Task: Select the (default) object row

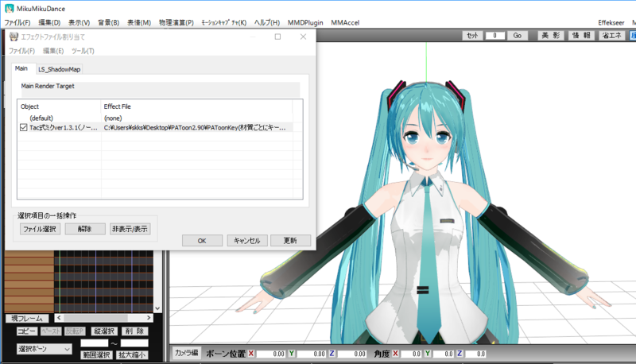Action: click(41, 118)
